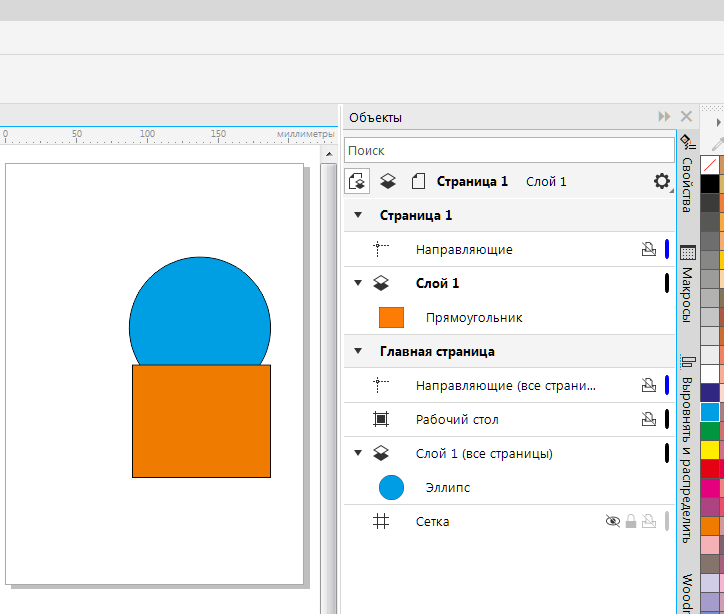Select the Рабочий стол layer
This screenshot has height=614, width=724.
tap(456, 420)
